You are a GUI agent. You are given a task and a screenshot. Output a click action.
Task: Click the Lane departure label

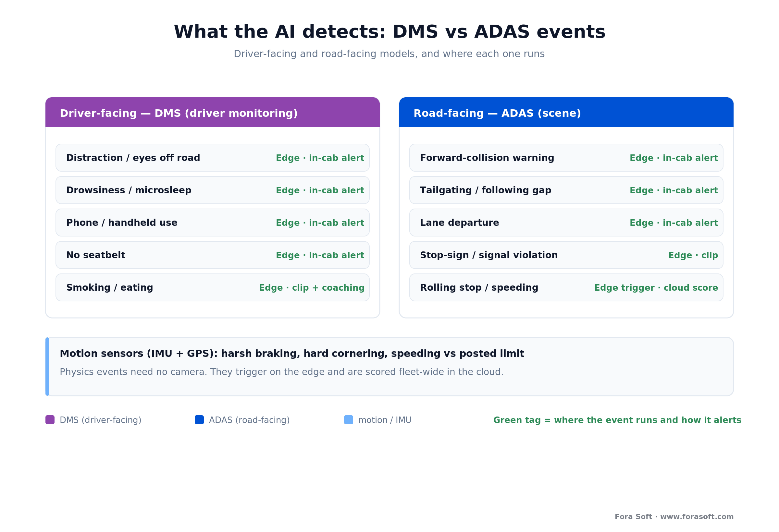[x=460, y=223]
